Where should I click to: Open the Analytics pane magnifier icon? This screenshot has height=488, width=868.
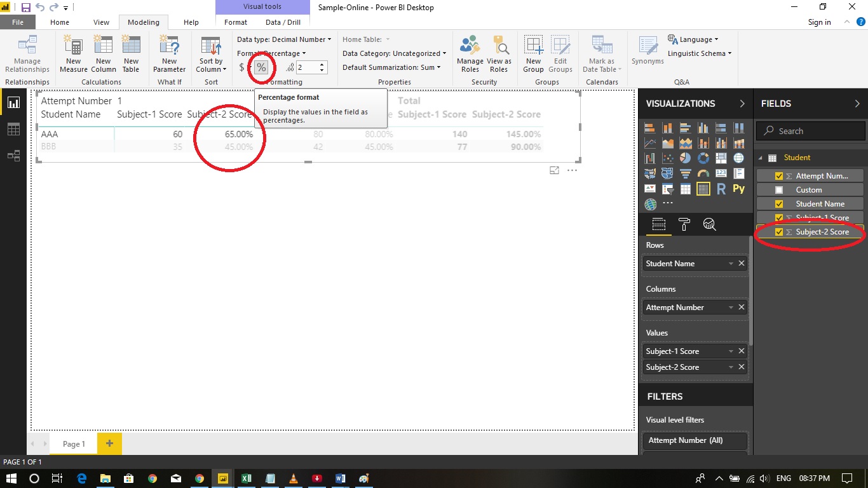710,224
